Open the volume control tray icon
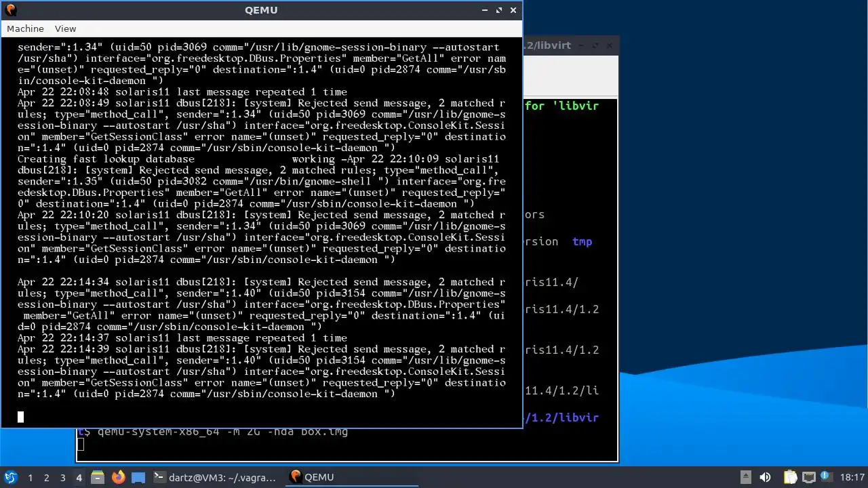Viewport: 868px width, 488px height. click(x=766, y=477)
